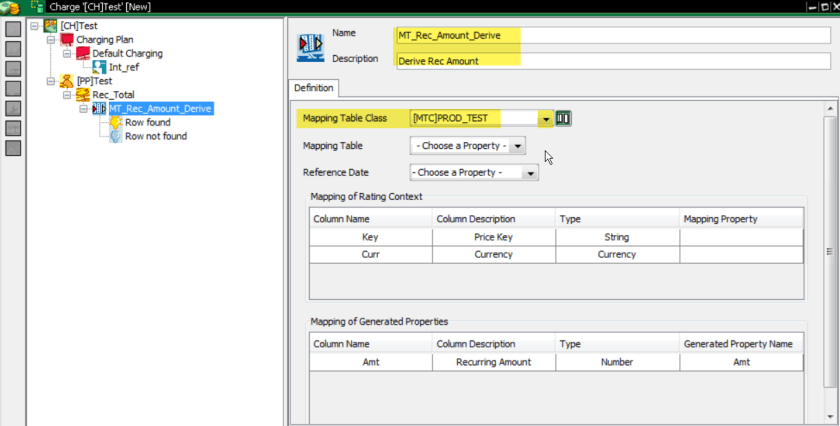The image size is (840, 426).
Task: Click Column Description header in Rating Context table
Action: 494,219
